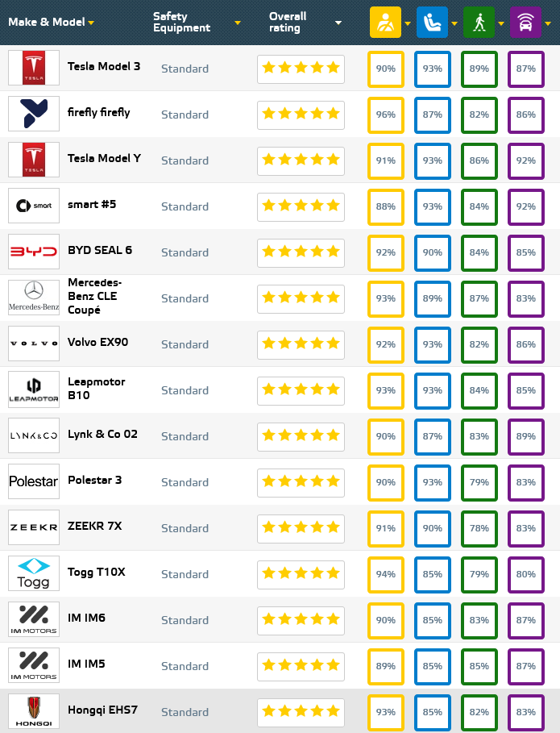
Task: Click the Tesla logo beside Model 3
Action: click(34, 68)
